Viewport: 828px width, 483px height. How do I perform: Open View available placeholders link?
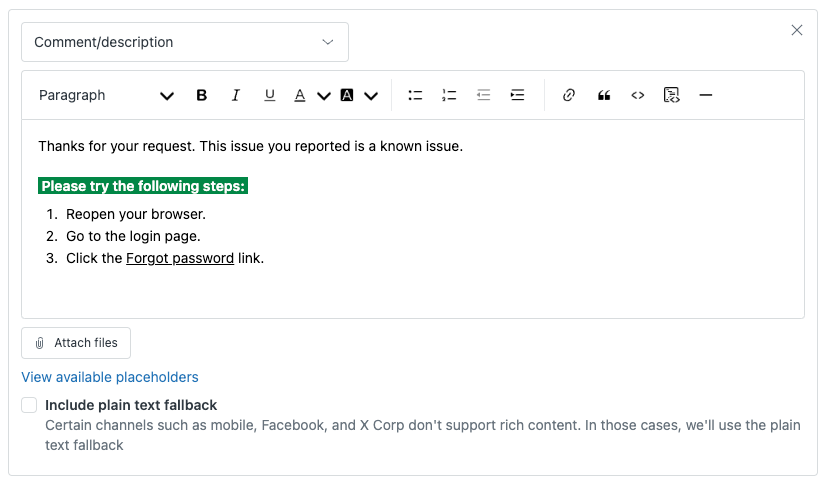click(x=110, y=377)
